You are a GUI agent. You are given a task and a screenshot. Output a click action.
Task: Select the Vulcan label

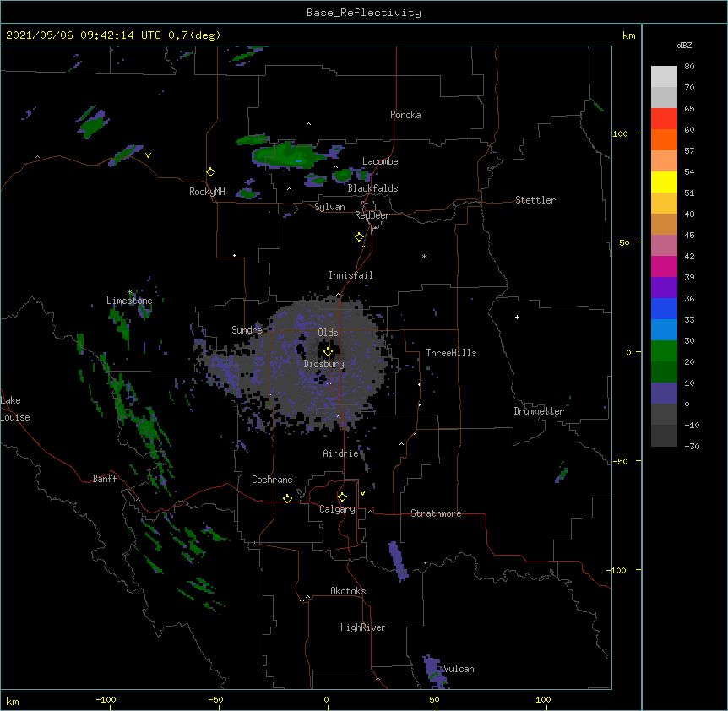pyautogui.click(x=459, y=669)
